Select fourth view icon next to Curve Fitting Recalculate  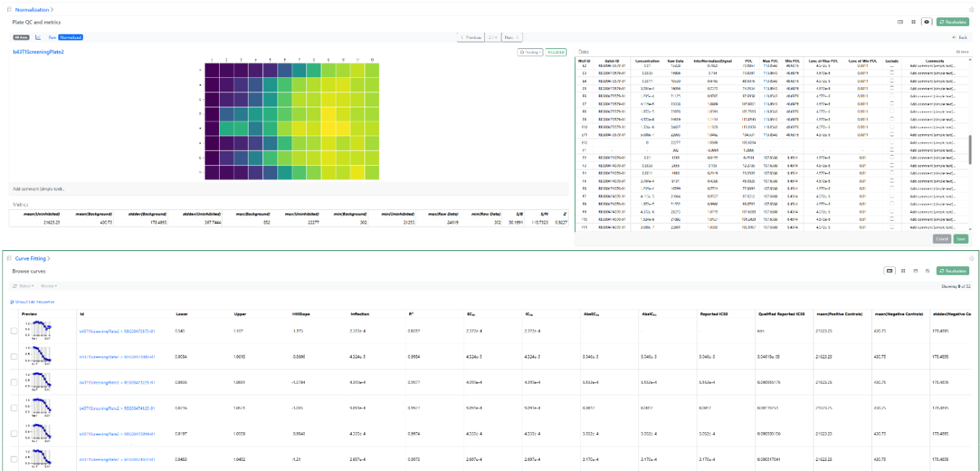927,270
